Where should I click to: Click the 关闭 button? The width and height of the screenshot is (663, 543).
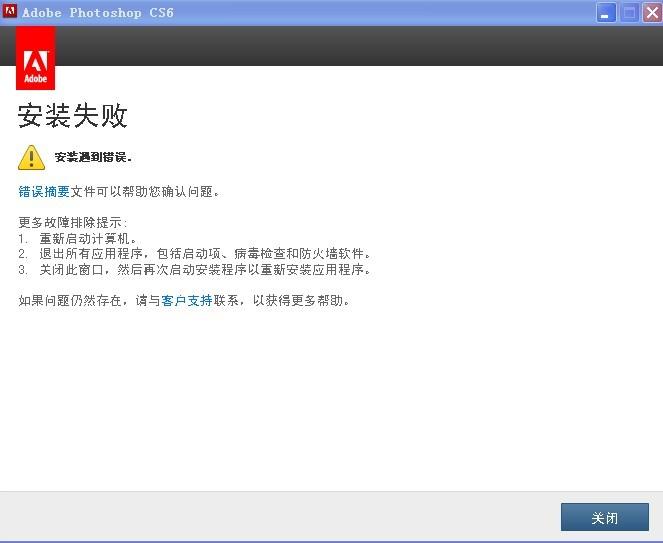(605, 517)
